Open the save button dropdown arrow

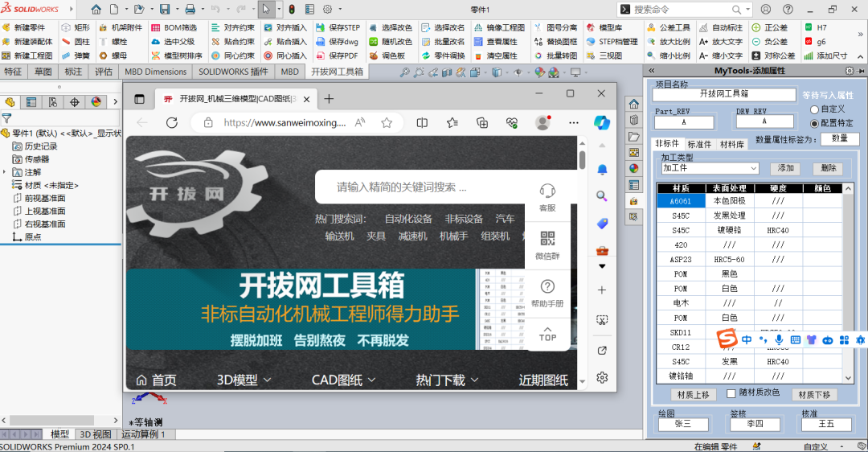[x=177, y=10]
